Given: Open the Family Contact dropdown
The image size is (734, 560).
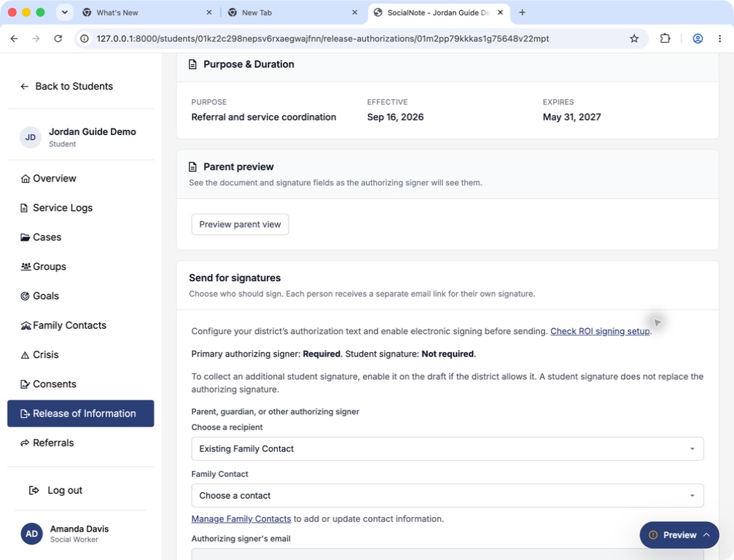Looking at the screenshot, I should (x=447, y=495).
